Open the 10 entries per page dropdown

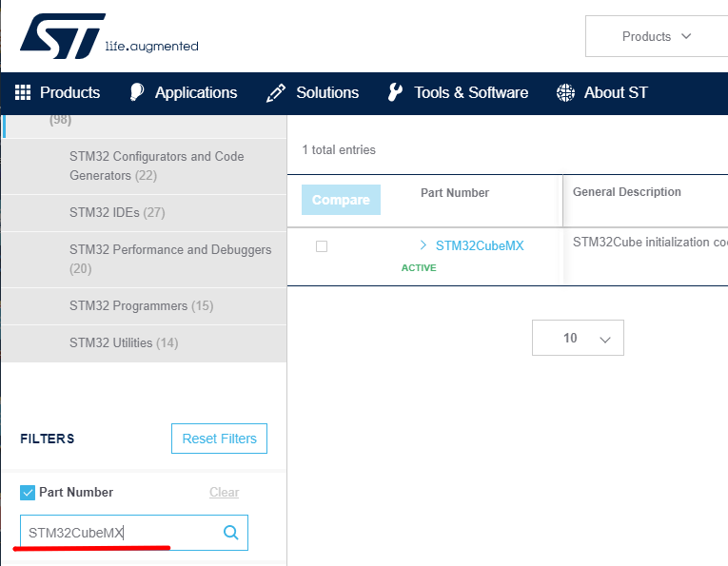click(x=578, y=338)
